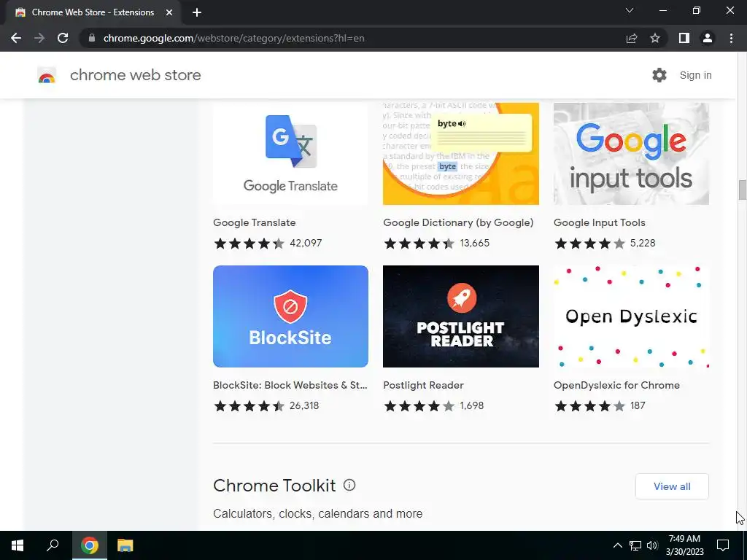747x560 pixels.
Task: Close the Chrome Web Store tab
Action: pyautogui.click(x=169, y=12)
